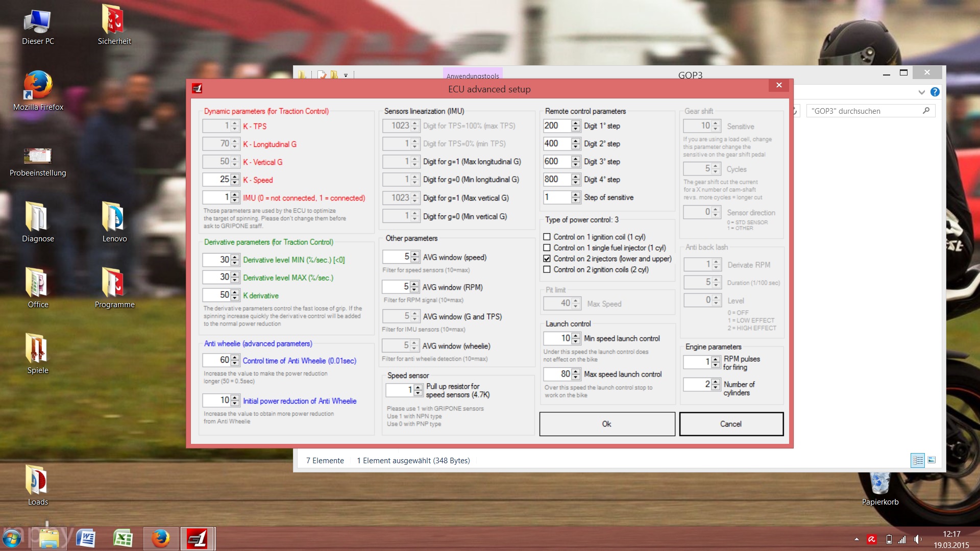Image resolution: width=980 pixels, height=551 pixels.
Task: Show hidden system tray icons arrow
Action: tap(856, 539)
